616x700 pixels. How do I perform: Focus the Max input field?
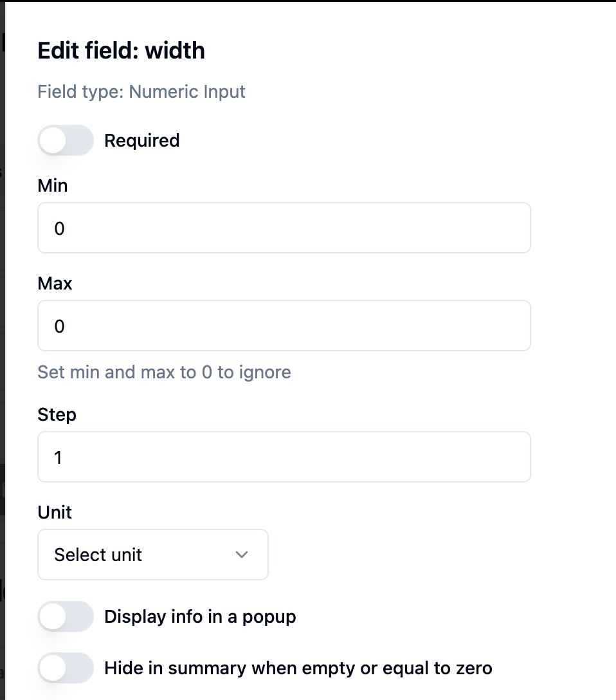click(284, 326)
